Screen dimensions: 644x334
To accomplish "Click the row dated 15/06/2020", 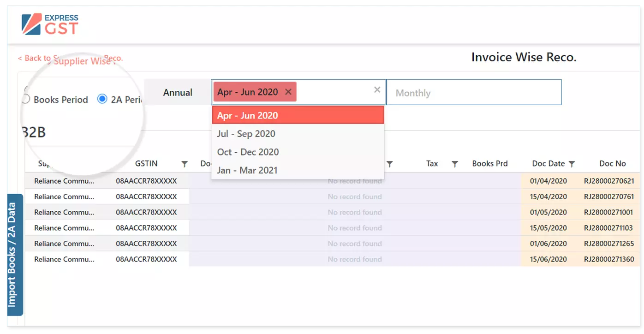I will click(x=548, y=259).
